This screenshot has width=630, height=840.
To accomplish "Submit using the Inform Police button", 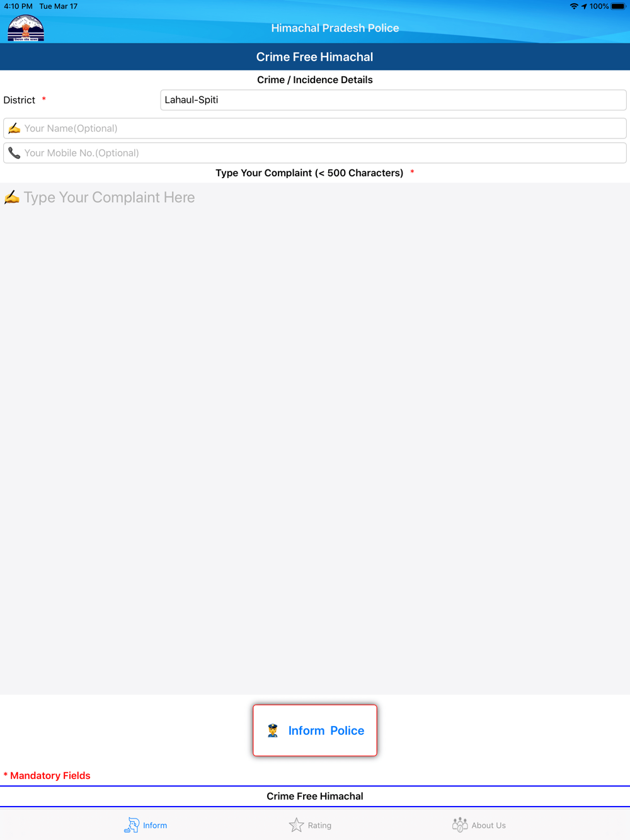I will pos(315,730).
